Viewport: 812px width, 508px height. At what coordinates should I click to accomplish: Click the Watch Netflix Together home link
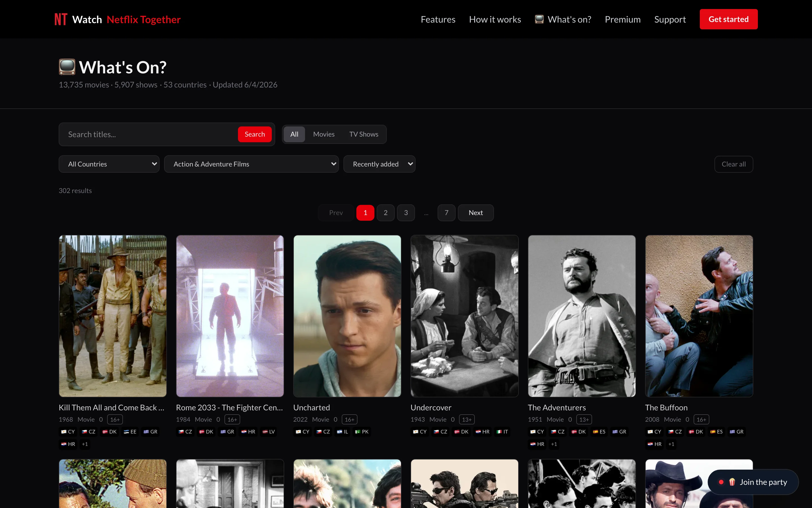(x=118, y=19)
